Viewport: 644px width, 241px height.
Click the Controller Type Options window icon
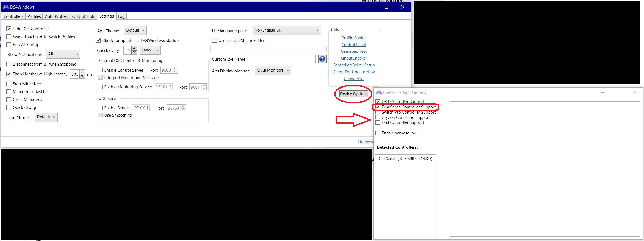pos(379,93)
